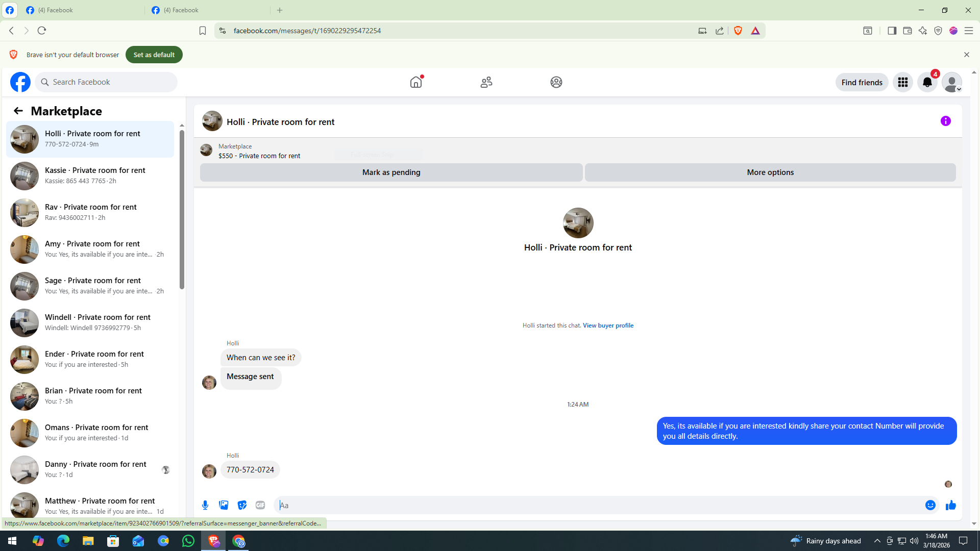Open More options for the listing
The height and width of the screenshot is (551, 980).
(x=770, y=172)
